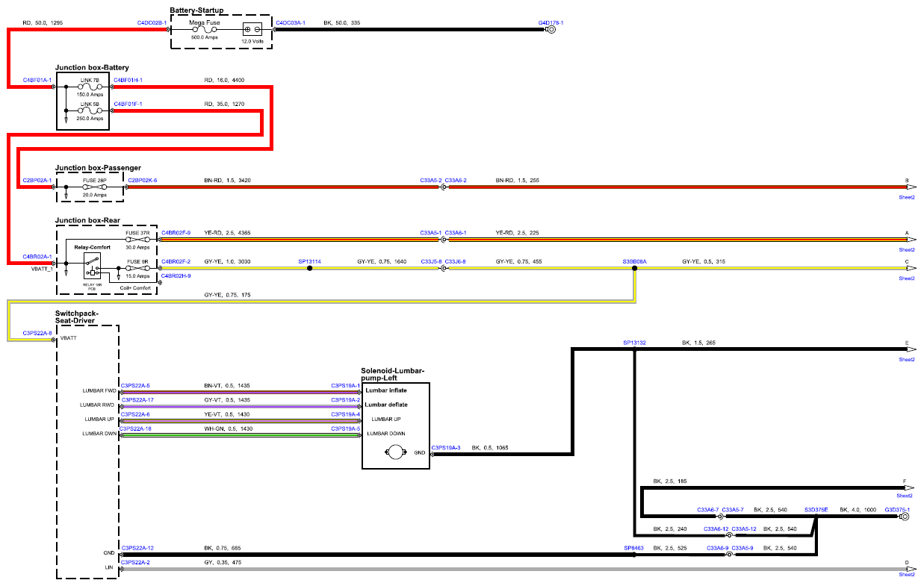Select the wire label "BK, 4.0, 1000"

[858, 509]
